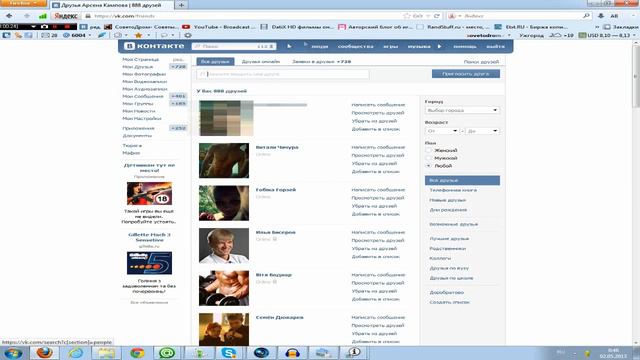
Task: Click the browser back arrow
Action: [9, 16]
